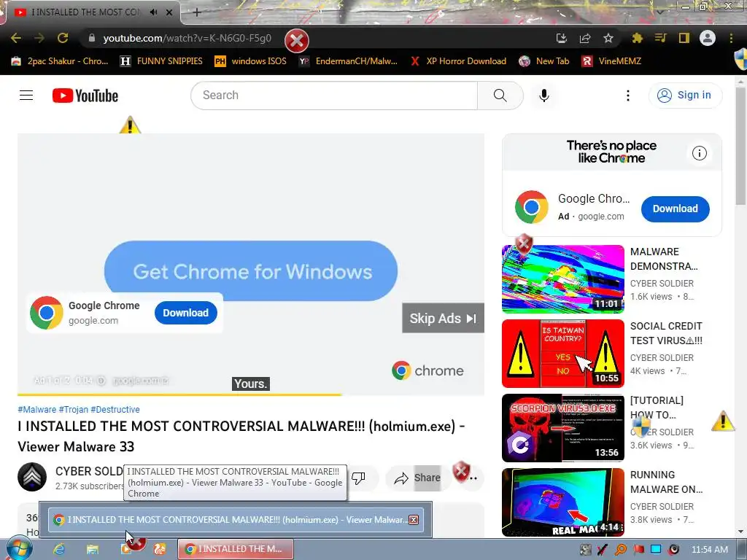Viewport: 747px width, 560px height.
Task: Click the Get Chrome for Windows banner
Action: tap(251, 271)
